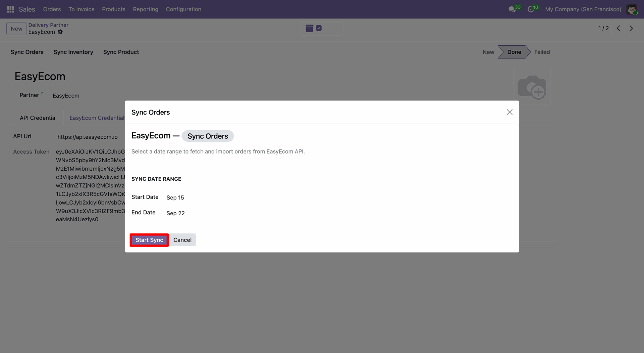Click the Sync Inventory button
Viewport: 644px width, 353px height.
pyautogui.click(x=73, y=52)
